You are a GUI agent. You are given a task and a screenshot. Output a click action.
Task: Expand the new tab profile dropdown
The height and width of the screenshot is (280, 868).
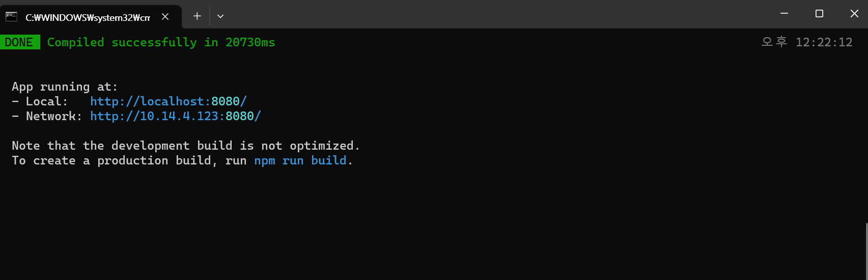point(220,16)
